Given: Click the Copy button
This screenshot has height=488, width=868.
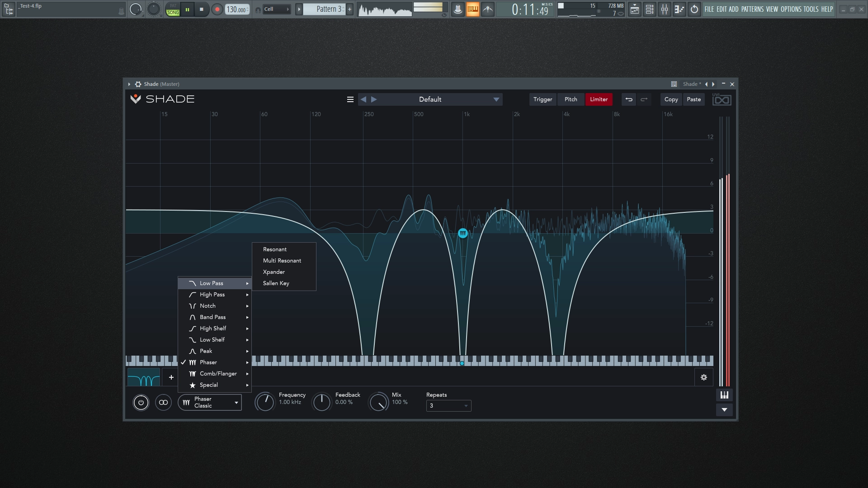Looking at the screenshot, I should coord(671,99).
